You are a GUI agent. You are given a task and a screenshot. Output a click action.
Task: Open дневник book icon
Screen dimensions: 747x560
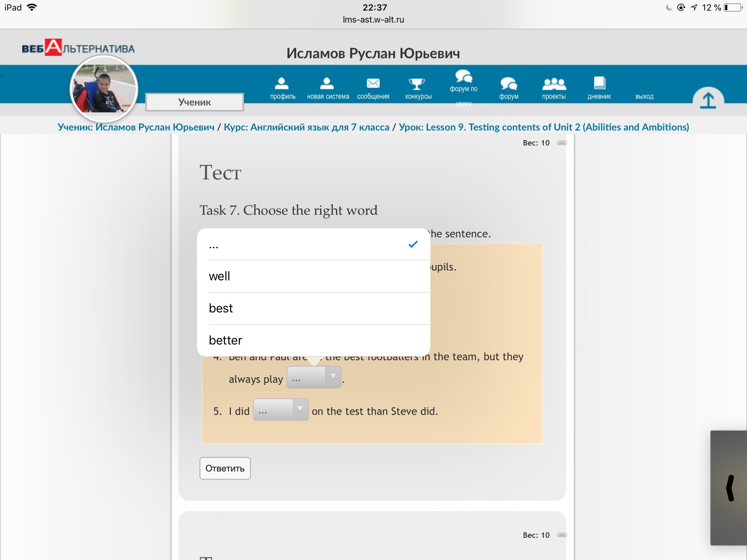click(x=599, y=83)
